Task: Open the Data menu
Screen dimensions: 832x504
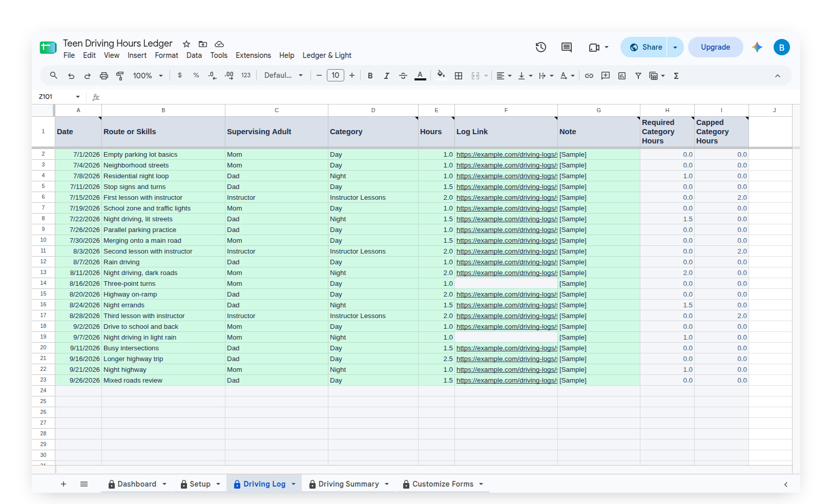Action: pos(194,55)
